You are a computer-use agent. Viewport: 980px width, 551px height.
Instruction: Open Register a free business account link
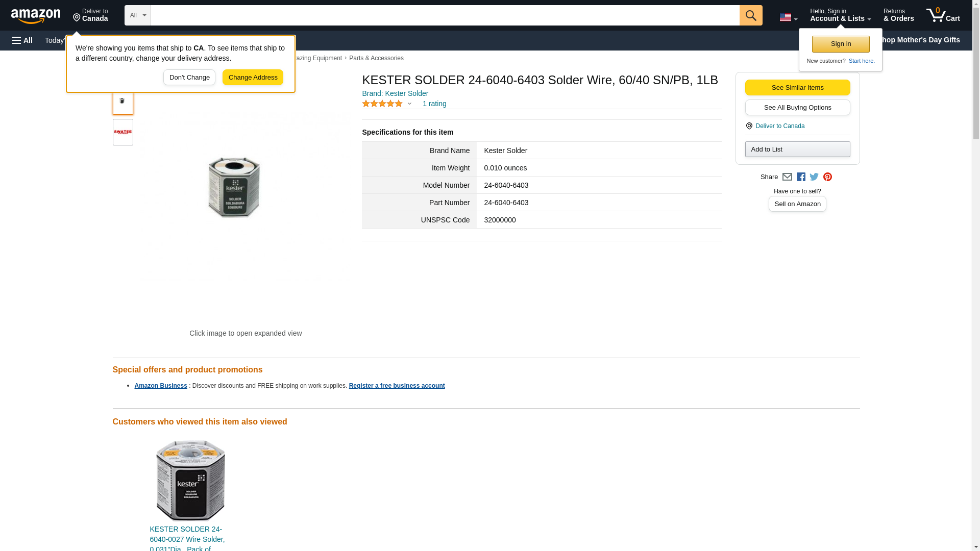[x=397, y=386]
